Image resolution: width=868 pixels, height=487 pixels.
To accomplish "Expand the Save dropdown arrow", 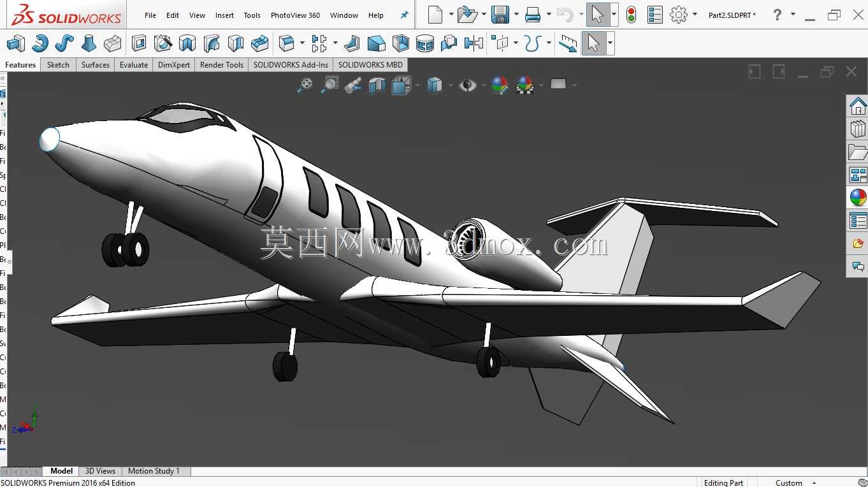I will [516, 15].
